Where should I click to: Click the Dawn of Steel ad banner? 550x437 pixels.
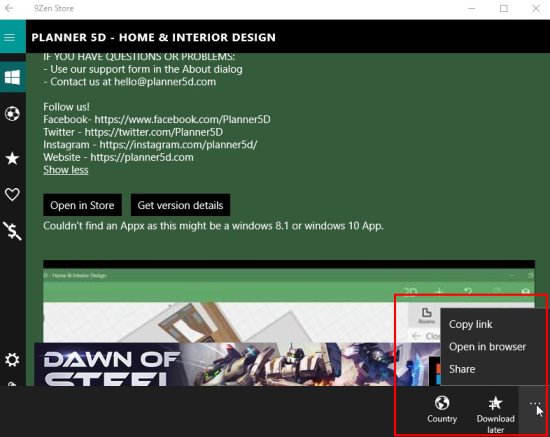pos(232,365)
